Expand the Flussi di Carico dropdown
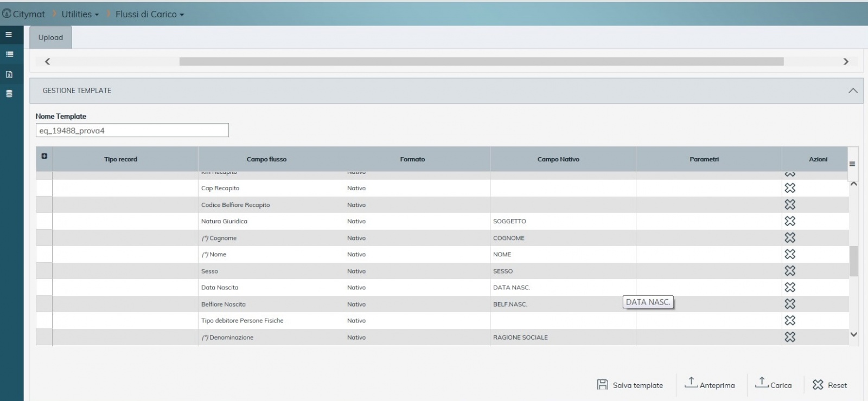This screenshot has height=401, width=868. tap(150, 15)
